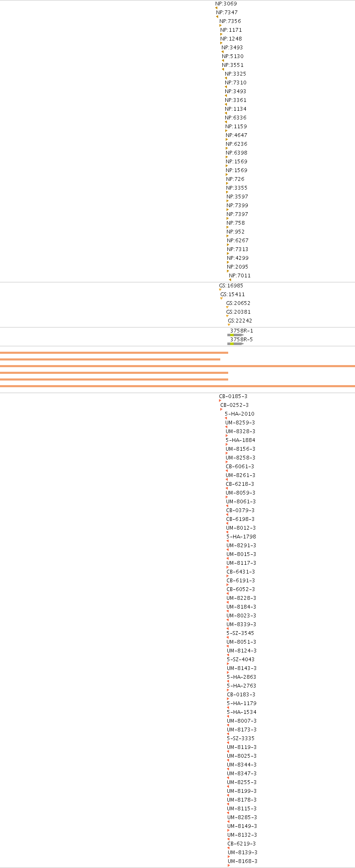Screen dimensions: 355x868
Task: Open the 5-HA-2863 label
Action: 242,677
